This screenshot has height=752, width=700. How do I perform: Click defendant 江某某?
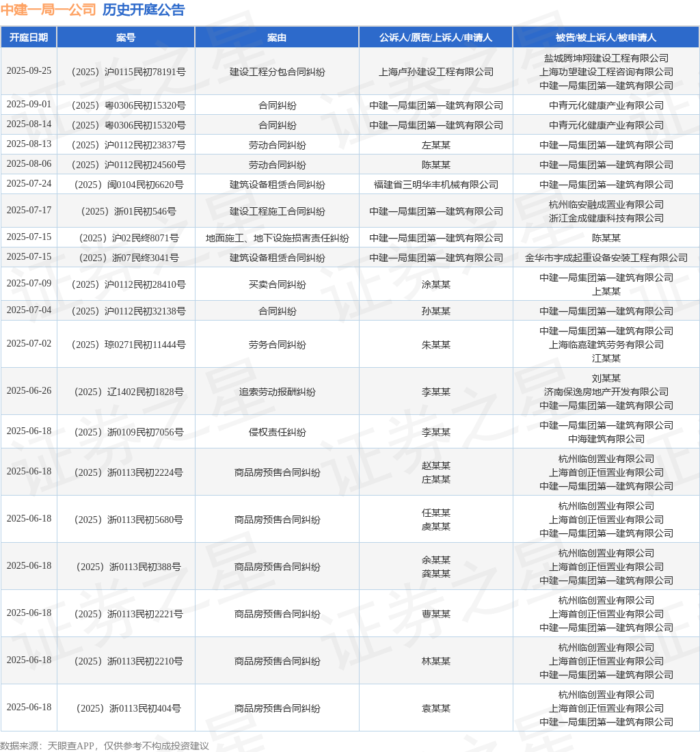pyautogui.click(x=606, y=358)
